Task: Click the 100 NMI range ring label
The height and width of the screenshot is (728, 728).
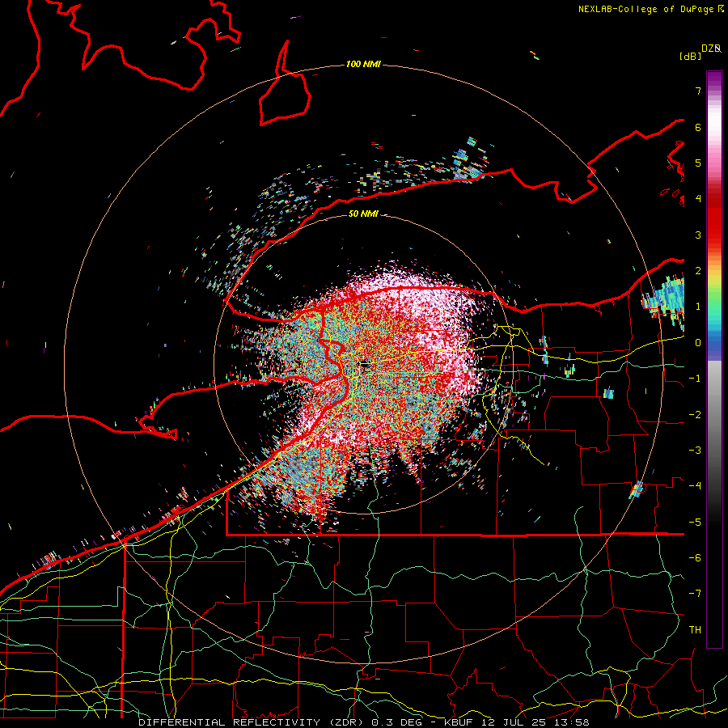Action: pyautogui.click(x=363, y=64)
